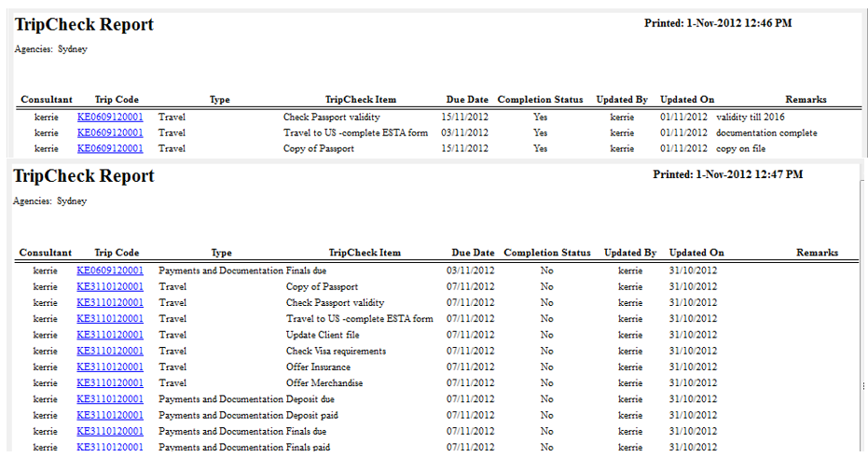This screenshot has width=868, height=457.
Task: Click KE3110120001 link for Copy of Passport
Action: tap(110, 287)
